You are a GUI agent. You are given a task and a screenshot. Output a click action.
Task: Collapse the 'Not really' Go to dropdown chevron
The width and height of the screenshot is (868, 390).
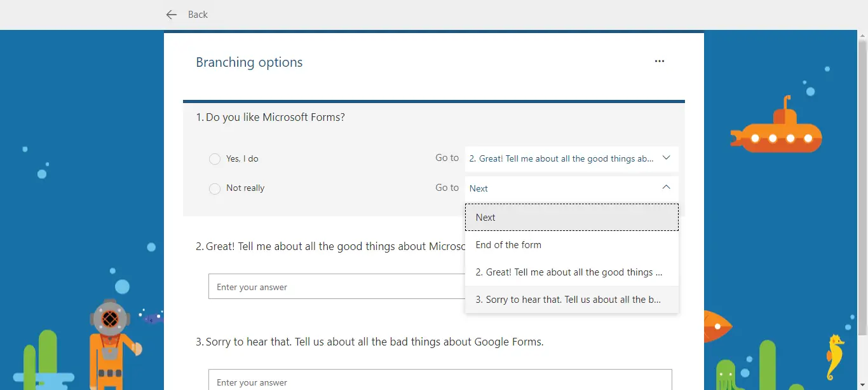[x=666, y=187]
